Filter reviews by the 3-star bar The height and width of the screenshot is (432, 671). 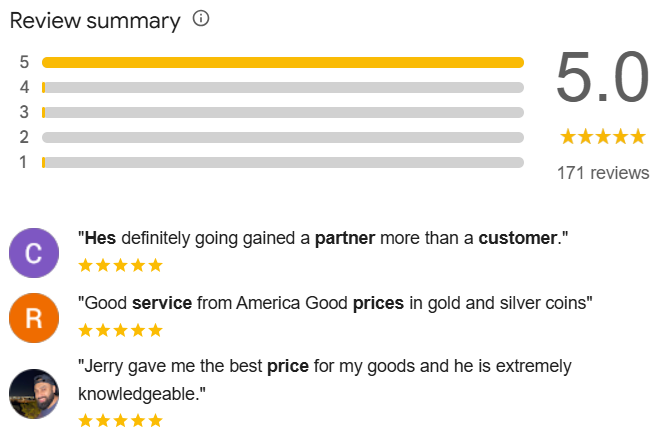(283, 112)
